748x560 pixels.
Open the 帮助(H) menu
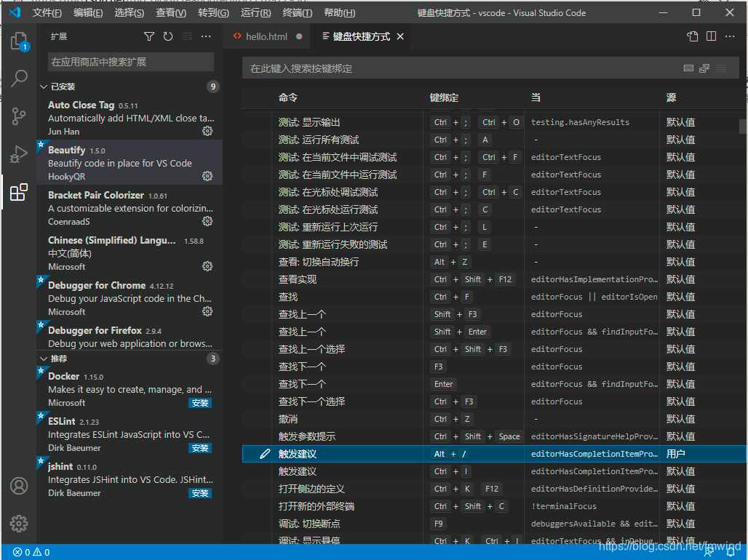coord(339,13)
